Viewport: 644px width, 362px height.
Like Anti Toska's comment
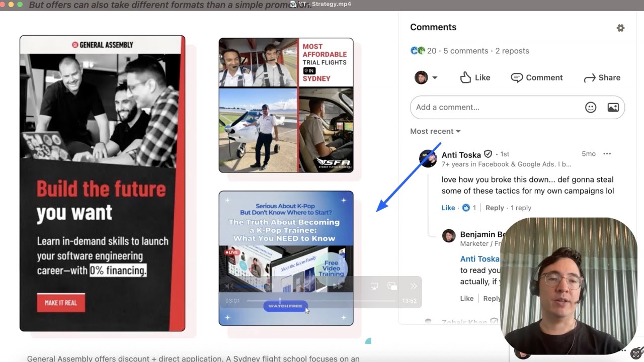tap(448, 208)
